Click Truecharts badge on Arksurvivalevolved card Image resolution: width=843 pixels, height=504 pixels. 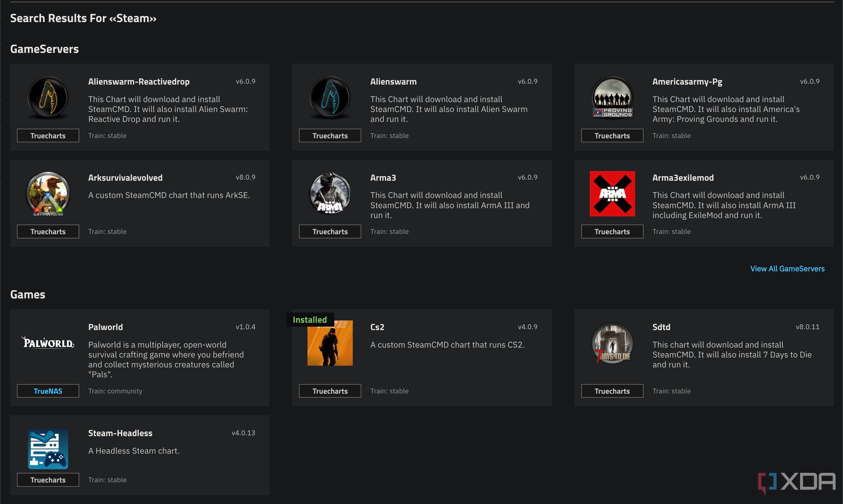pos(48,232)
